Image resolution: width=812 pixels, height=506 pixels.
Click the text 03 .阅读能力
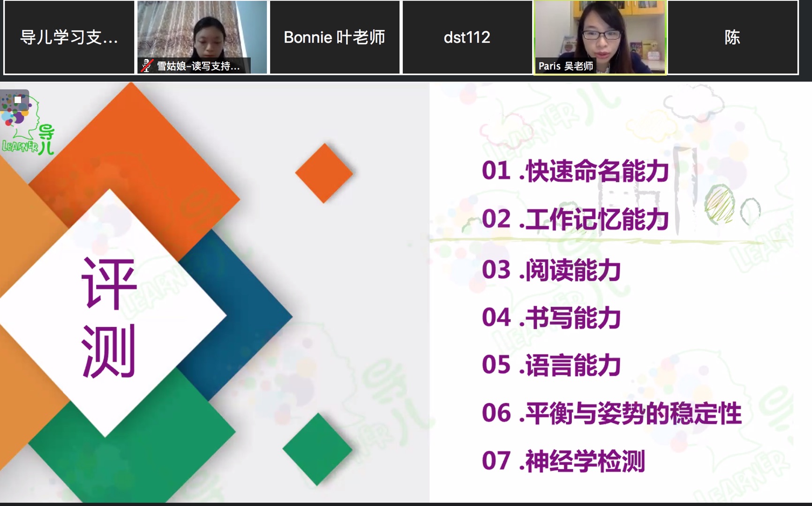tap(551, 270)
